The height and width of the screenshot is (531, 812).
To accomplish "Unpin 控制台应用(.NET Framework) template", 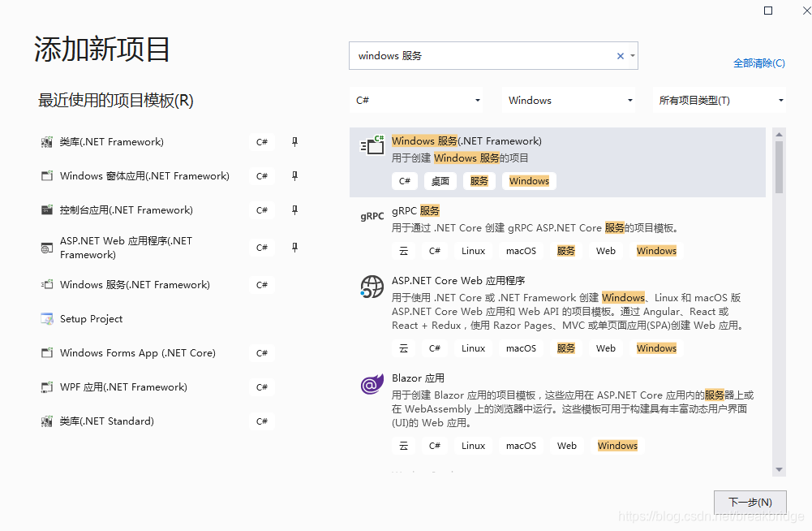I will coord(294,210).
